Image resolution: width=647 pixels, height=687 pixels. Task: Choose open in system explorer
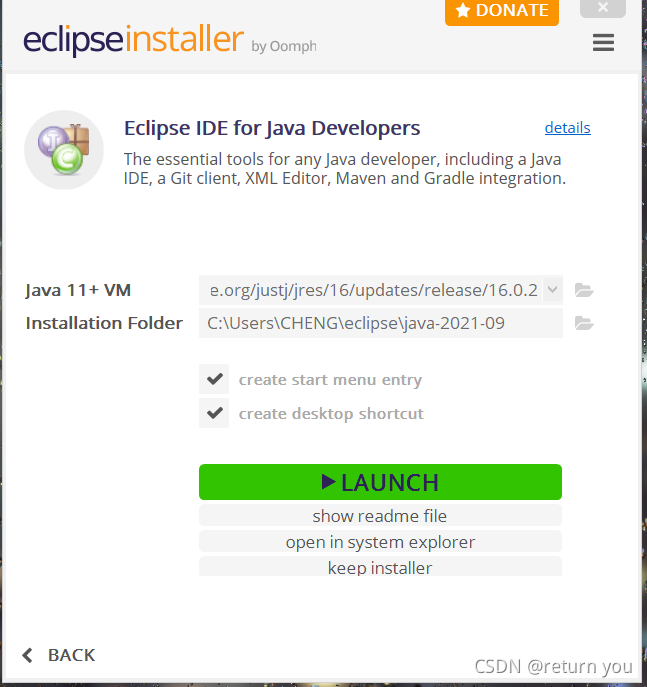pyautogui.click(x=380, y=542)
